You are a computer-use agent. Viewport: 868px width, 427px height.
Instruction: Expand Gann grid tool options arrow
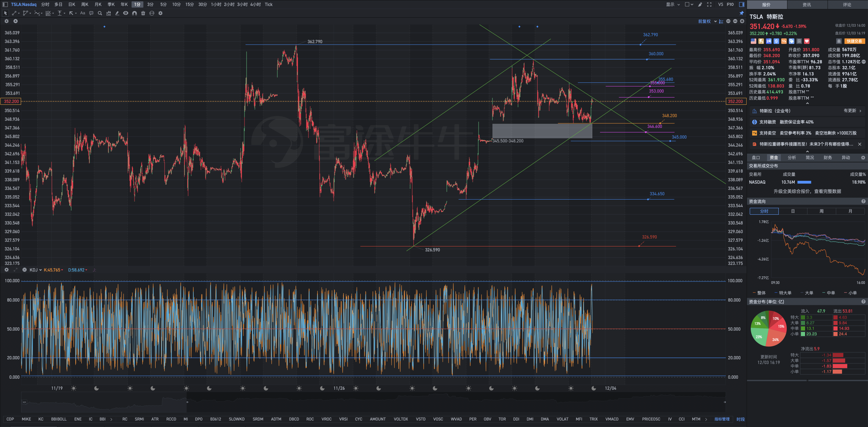[53, 13]
